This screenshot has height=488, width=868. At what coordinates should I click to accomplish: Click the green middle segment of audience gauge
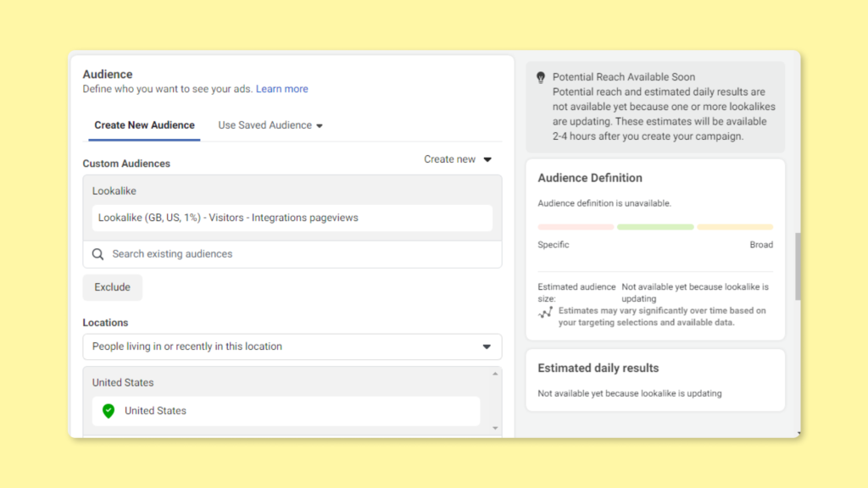click(655, 227)
